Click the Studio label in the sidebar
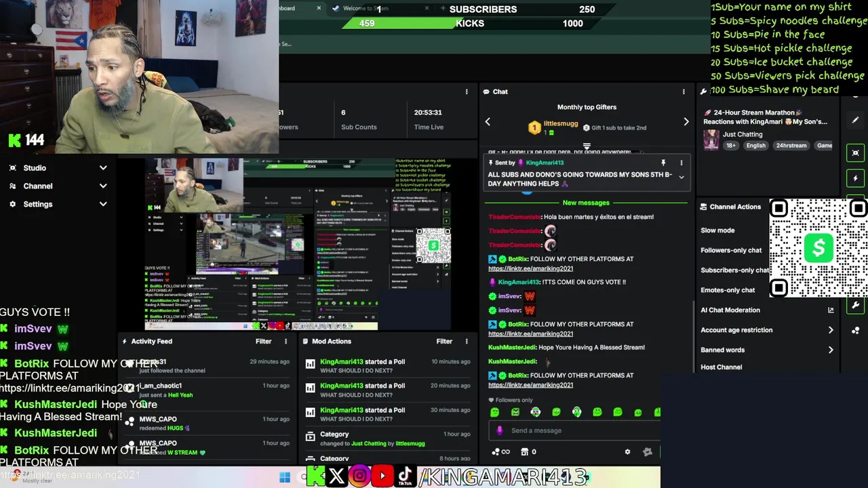The width and height of the screenshot is (868, 488). click(x=35, y=168)
